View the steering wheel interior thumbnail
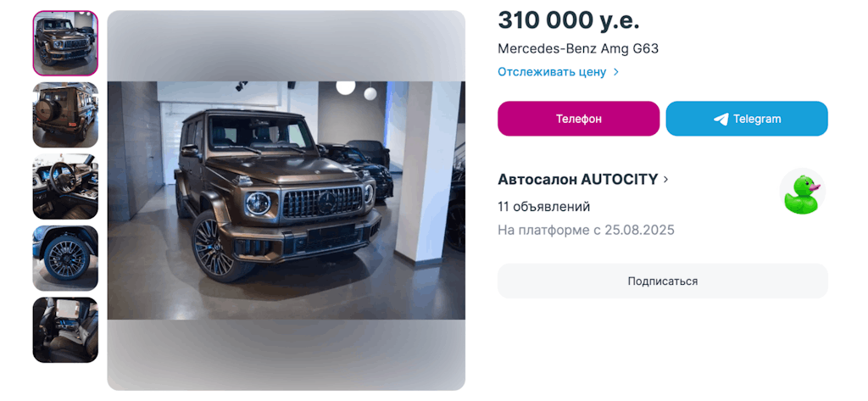Image resolution: width=868 pixels, height=401 pixels. [x=65, y=187]
